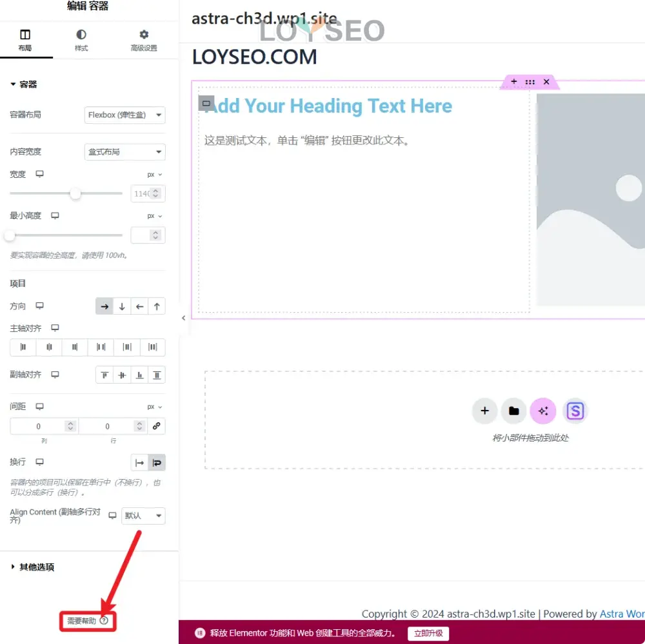Click responsive device icon next to 最小高度

(55, 215)
